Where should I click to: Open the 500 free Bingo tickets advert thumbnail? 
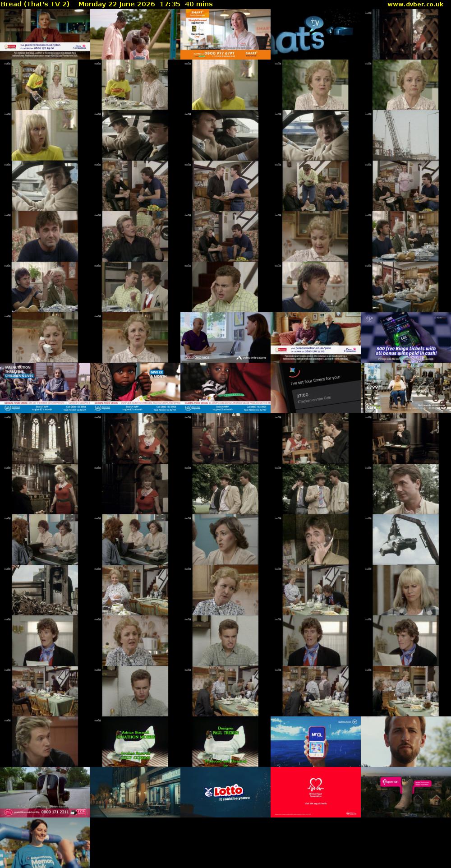click(x=406, y=337)
